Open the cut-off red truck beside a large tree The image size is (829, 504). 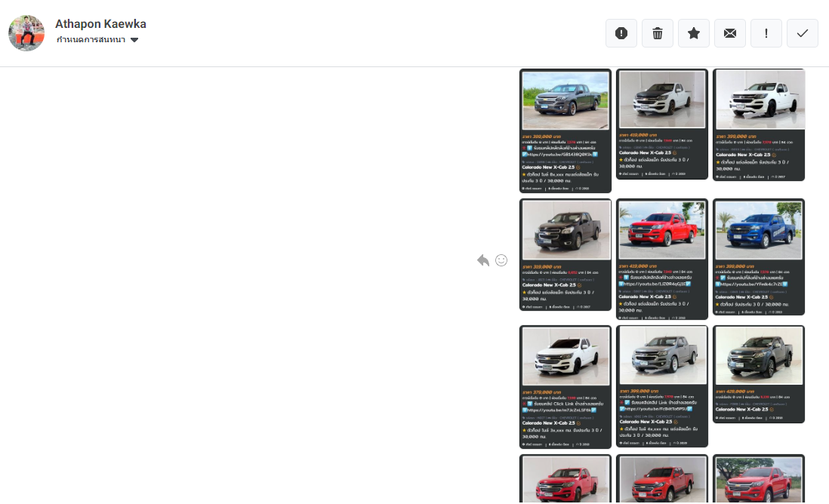point(759,478)
